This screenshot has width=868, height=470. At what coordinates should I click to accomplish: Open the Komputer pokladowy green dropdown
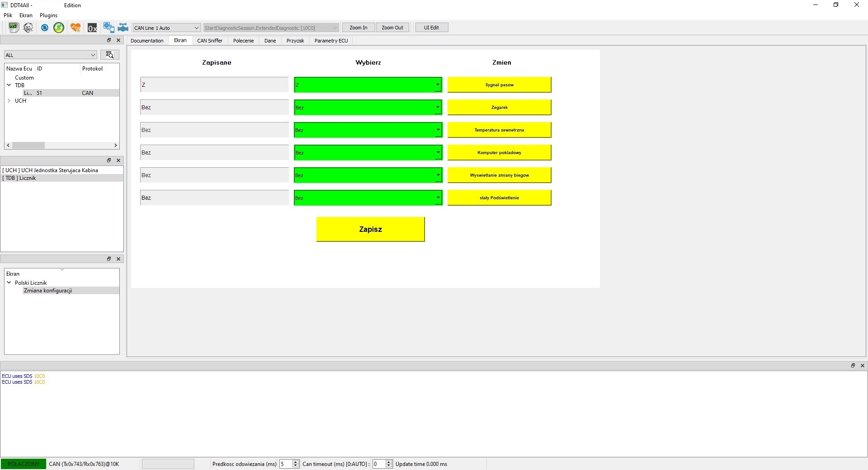pyautogui.click(x=368, y=153)
